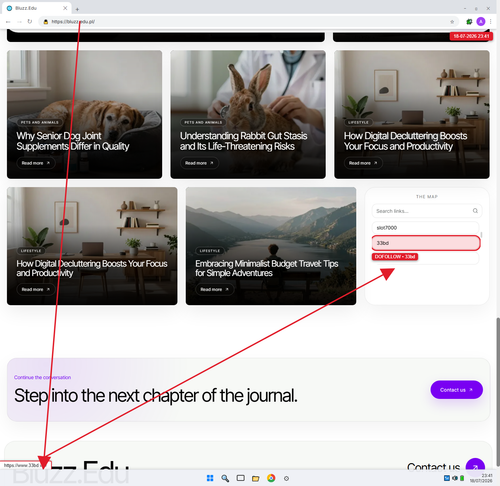Click the taskbar clock and date
The width and height of the screenshot is (500, 486).
click(x=481, y=478)
